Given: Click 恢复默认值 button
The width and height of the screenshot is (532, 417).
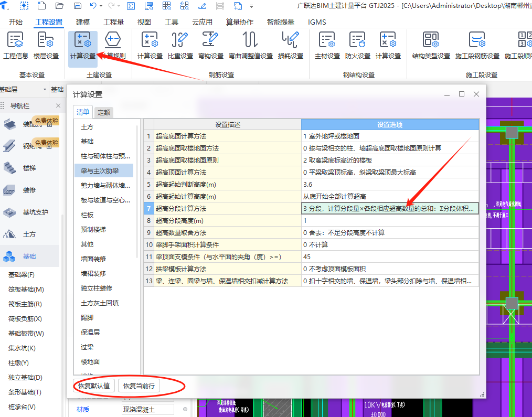Looking at the screenshot, I should [x=94, y=386].
